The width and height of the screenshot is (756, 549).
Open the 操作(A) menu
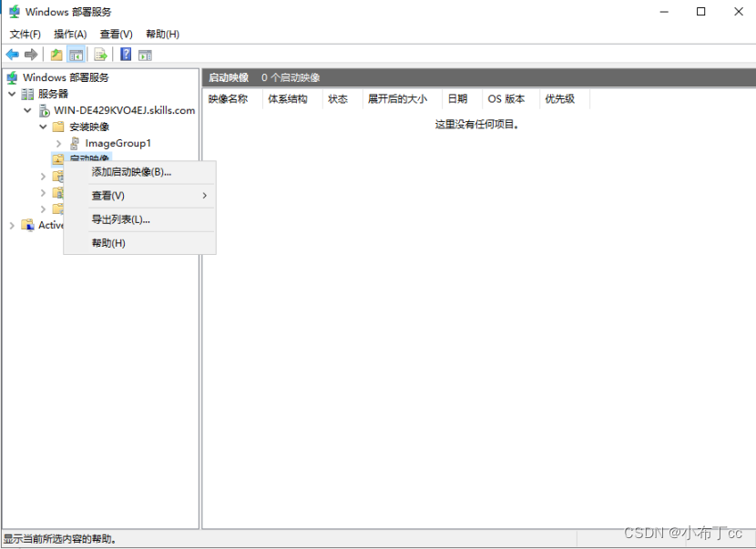(70, 35)
